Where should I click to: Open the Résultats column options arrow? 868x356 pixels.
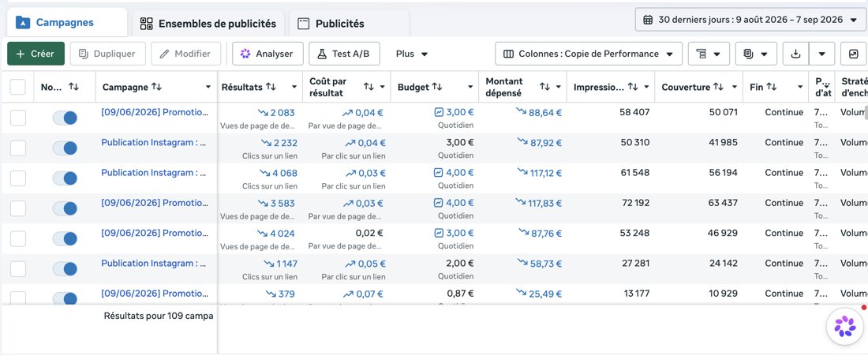[294, 87]
